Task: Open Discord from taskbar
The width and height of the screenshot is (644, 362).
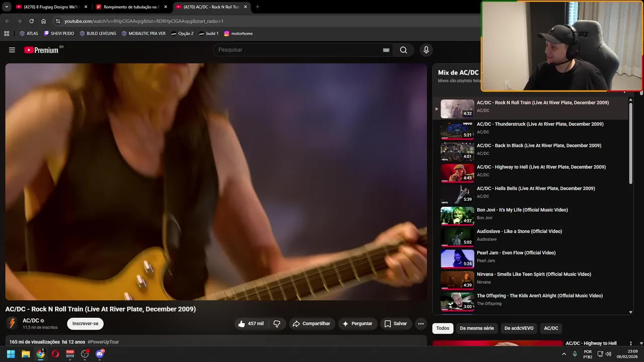Action: click(x=100, y=354)
